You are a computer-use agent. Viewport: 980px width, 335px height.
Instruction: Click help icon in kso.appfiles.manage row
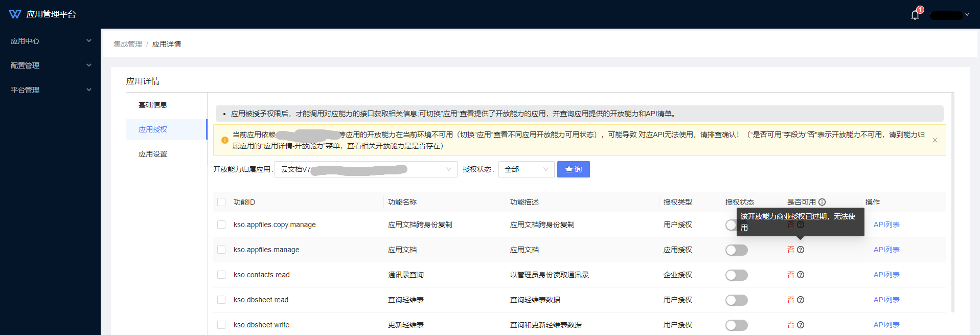pos(801,250)
